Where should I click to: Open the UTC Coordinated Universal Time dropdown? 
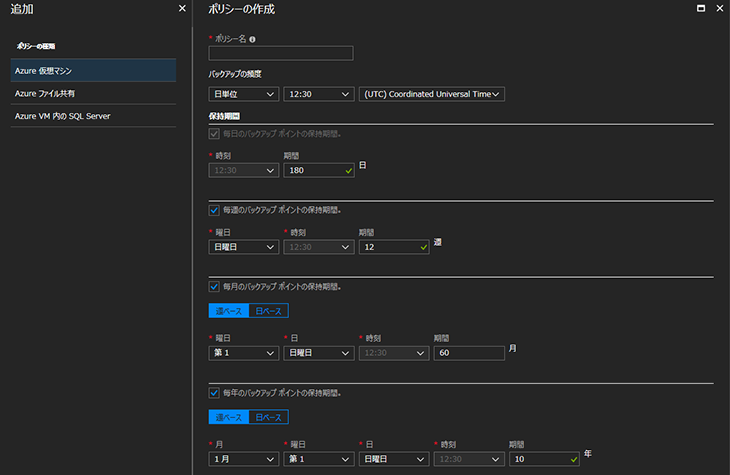pos(431,94)
